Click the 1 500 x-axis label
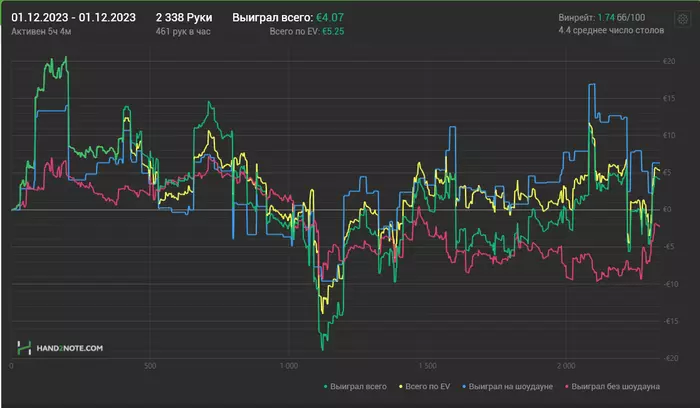 428,366
